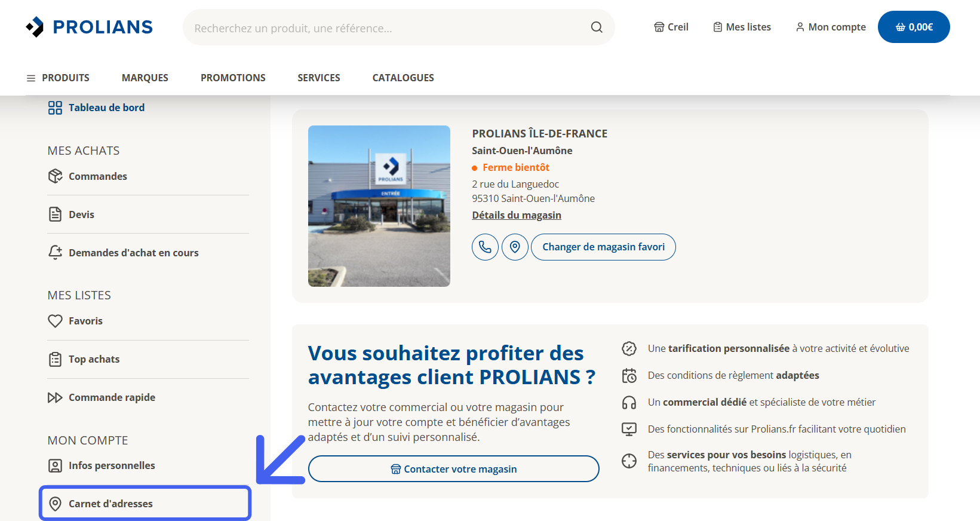The image size is (980, 521).
Task: Open Mes listes in header
Action: pos(742,27)
